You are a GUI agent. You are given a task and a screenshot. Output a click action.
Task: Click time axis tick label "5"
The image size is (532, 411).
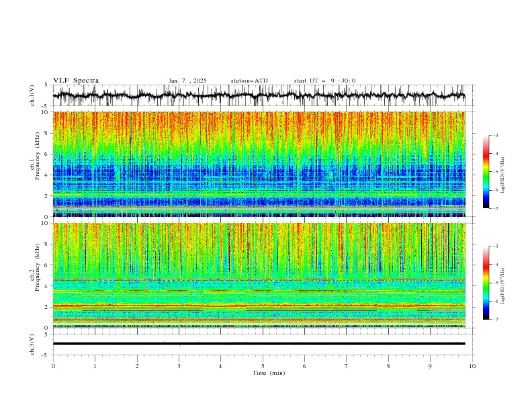point(263,366)
